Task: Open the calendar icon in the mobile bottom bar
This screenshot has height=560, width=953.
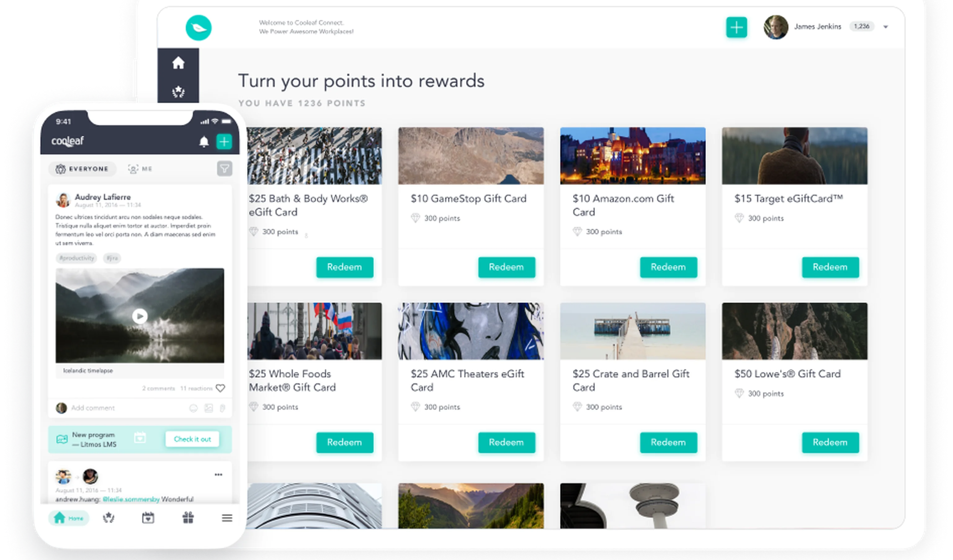Action: click(x=148, y=518)
